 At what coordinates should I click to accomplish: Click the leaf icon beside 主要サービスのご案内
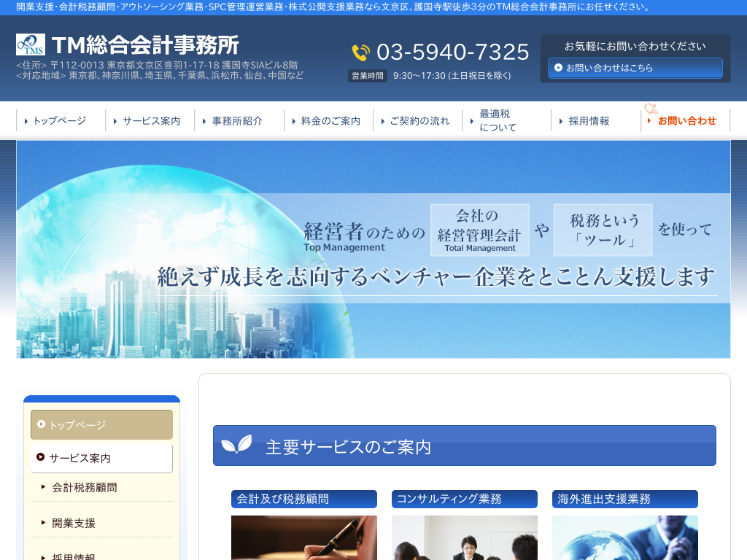click(237, 444)
